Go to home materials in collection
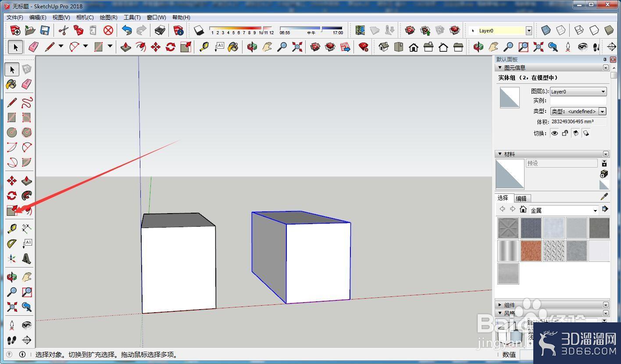The width and height of the screenshot is (621, 364). coord(523,209)
